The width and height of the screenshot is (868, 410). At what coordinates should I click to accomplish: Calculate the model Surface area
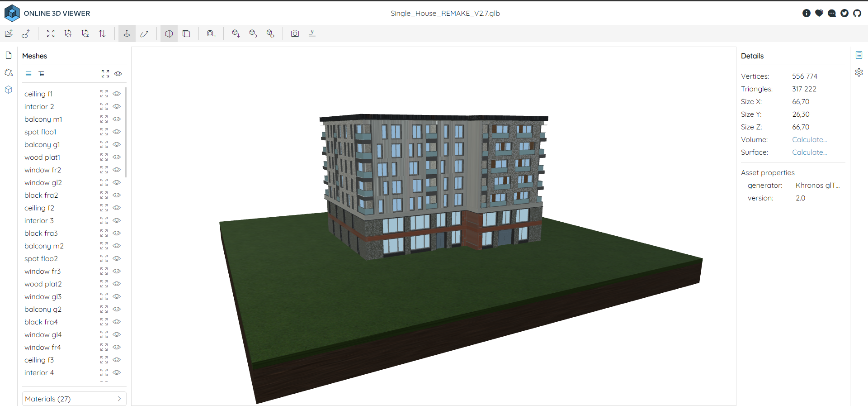(809, 152)
